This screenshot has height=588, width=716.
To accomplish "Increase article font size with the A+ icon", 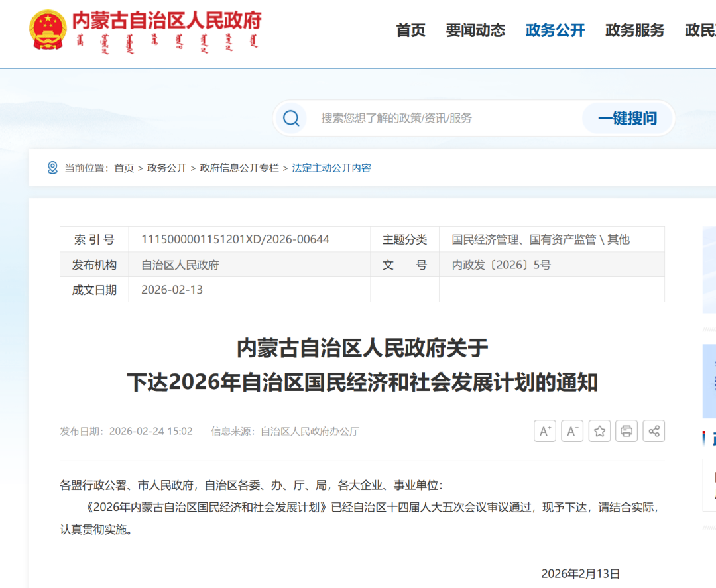I will coord(545,431).
